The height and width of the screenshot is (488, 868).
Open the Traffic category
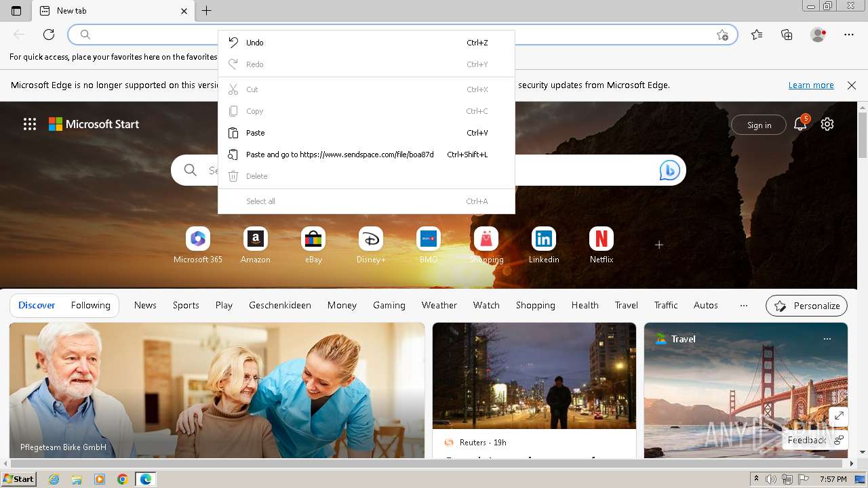coord(666,305)
